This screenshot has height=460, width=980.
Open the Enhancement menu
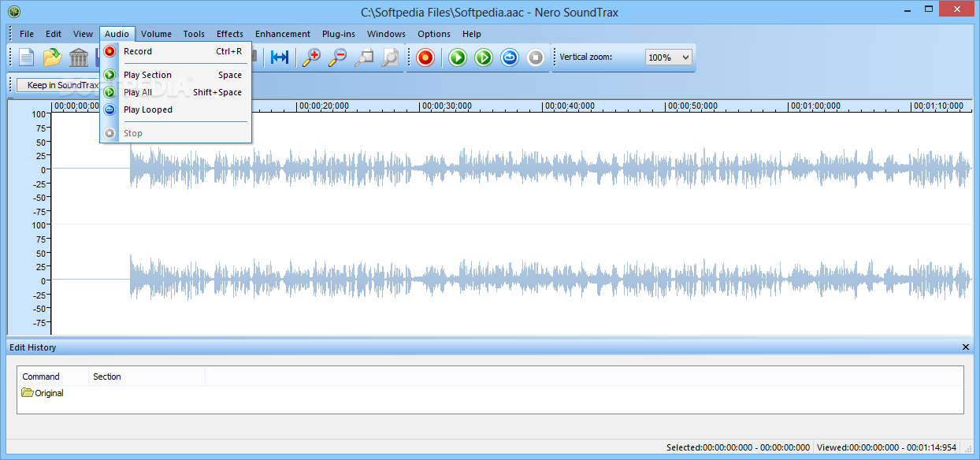tap(283, 34)
